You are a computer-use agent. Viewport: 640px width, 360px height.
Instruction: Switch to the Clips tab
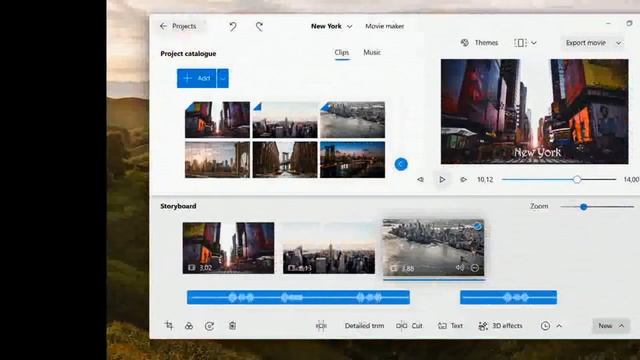[x=342, y=53]
